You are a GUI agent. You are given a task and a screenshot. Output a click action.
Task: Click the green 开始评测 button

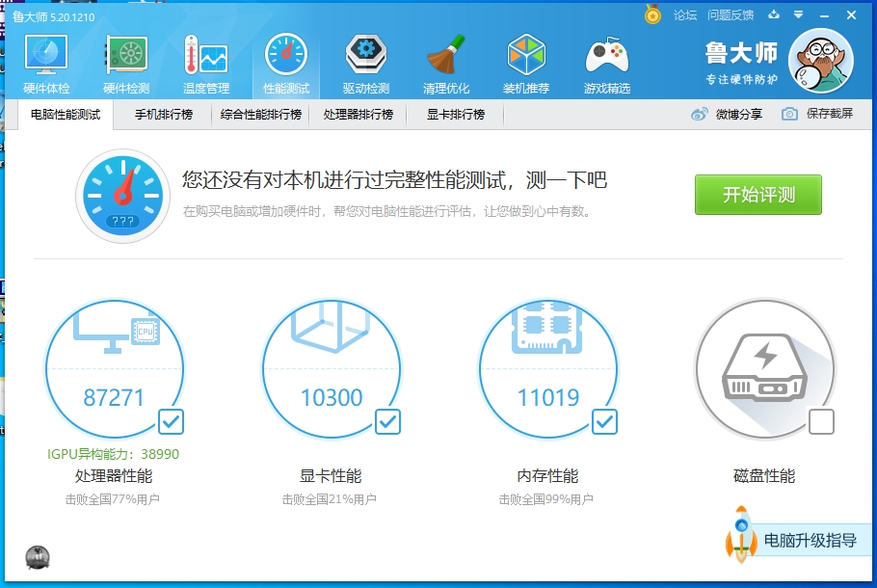[757, 194]
